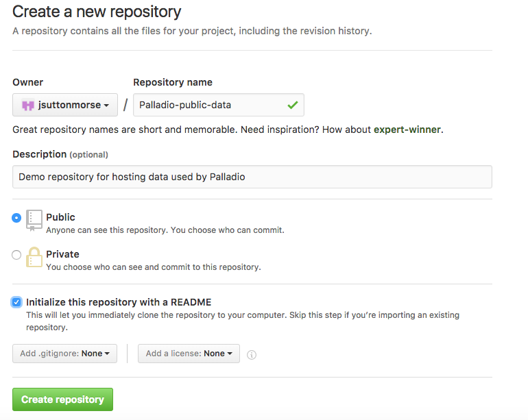This screenshot has width=528, height=420.
Task: Click the Repository name input field
Action: (219, 105)
